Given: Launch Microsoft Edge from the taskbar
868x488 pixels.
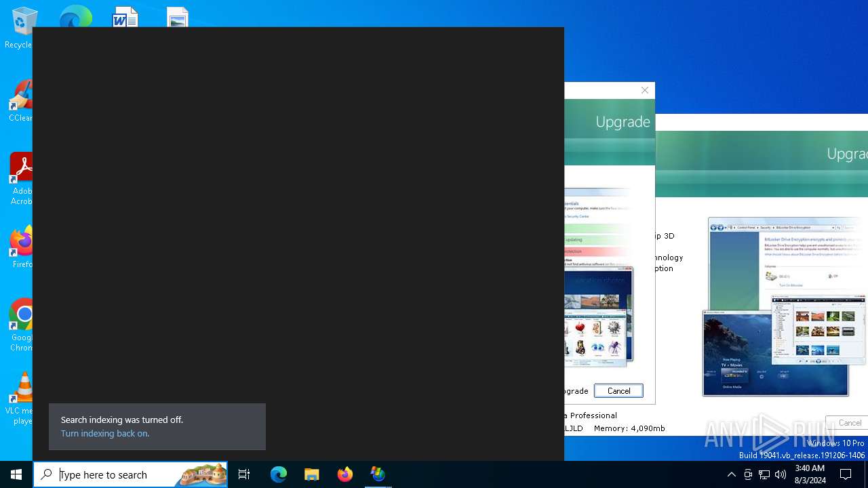Looking at the screenshot, I should (279, 474).
